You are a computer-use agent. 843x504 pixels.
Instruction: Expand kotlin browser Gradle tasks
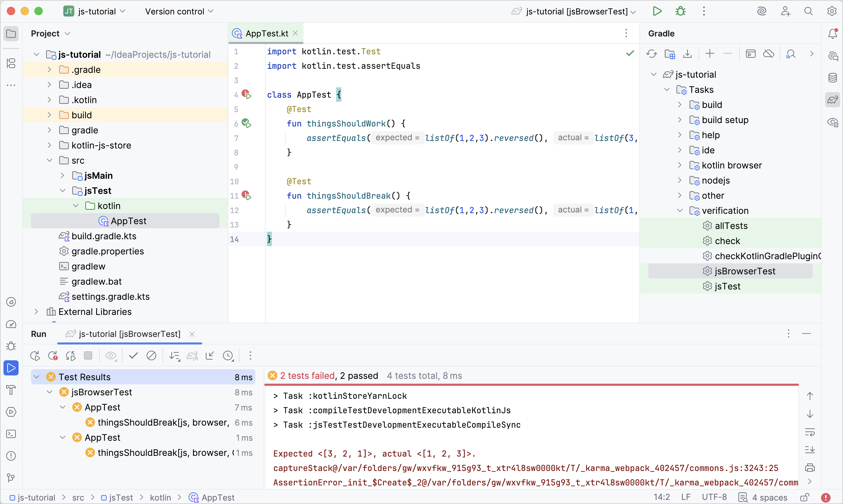click(x=680, y=165)
